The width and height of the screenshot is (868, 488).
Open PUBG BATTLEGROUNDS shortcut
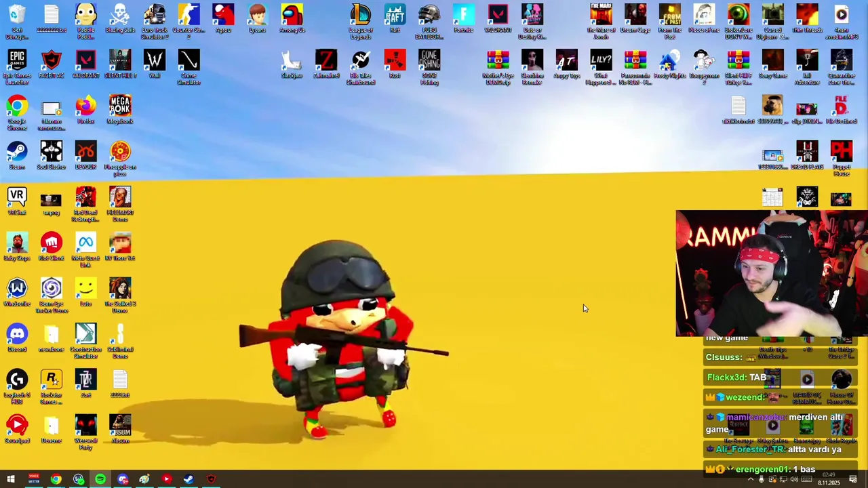click(x=429, y=22)
